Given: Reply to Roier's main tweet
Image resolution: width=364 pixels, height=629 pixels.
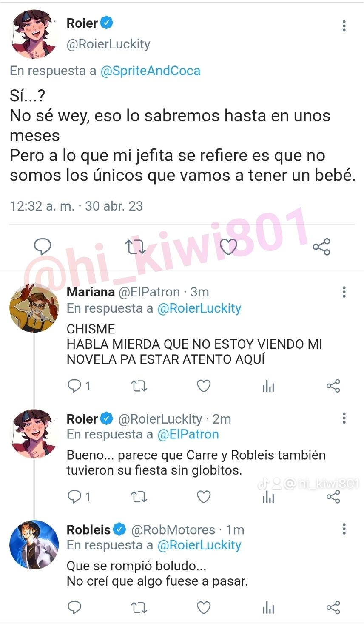Looking at the screenshot, I should [x=42, y=247].
